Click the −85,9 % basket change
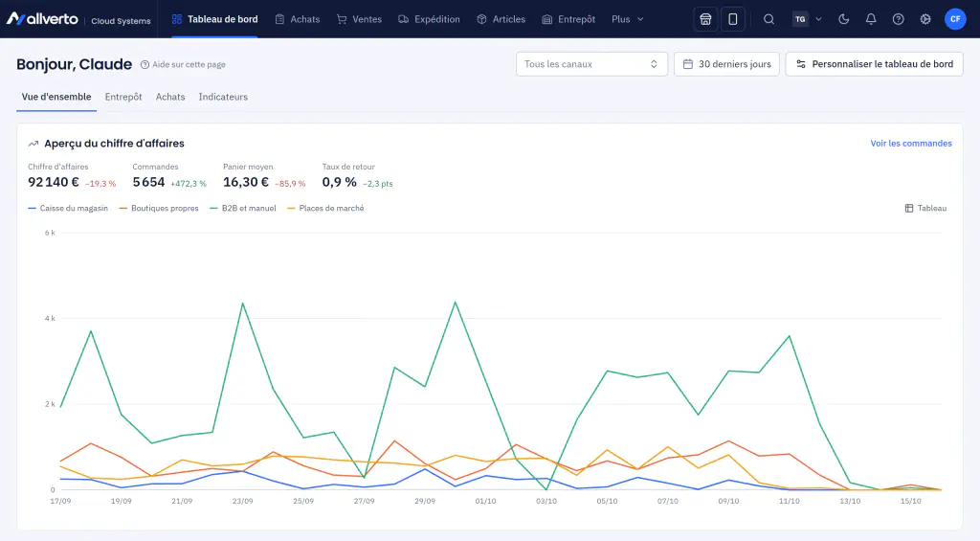Viewport: 980px width, 541px height. [x=290, y=184]
